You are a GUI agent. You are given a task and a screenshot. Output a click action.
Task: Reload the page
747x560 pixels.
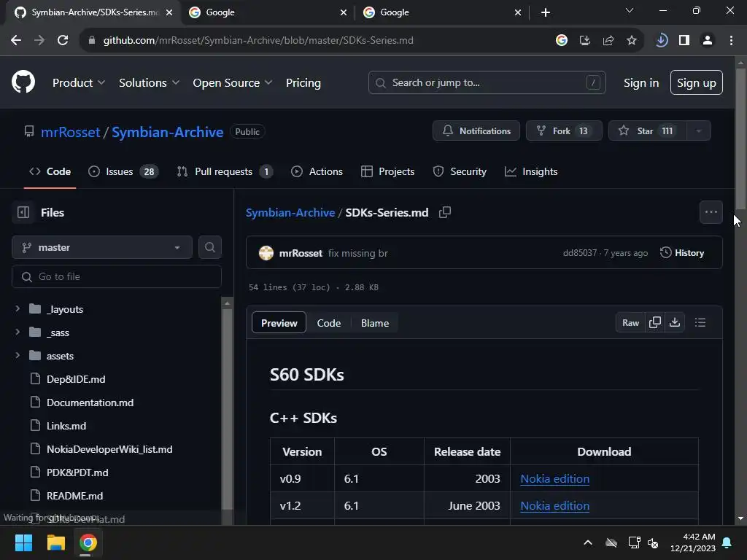click(63, 41)
